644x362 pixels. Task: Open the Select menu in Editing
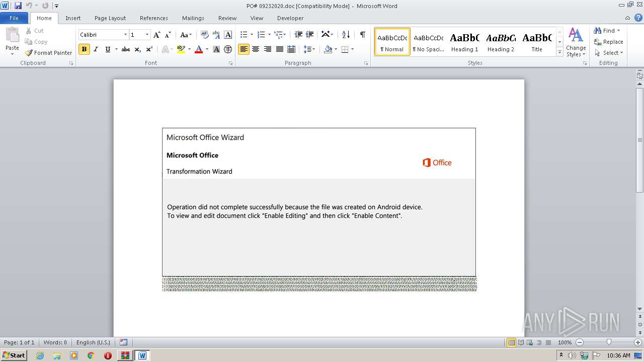click(608, 53)
